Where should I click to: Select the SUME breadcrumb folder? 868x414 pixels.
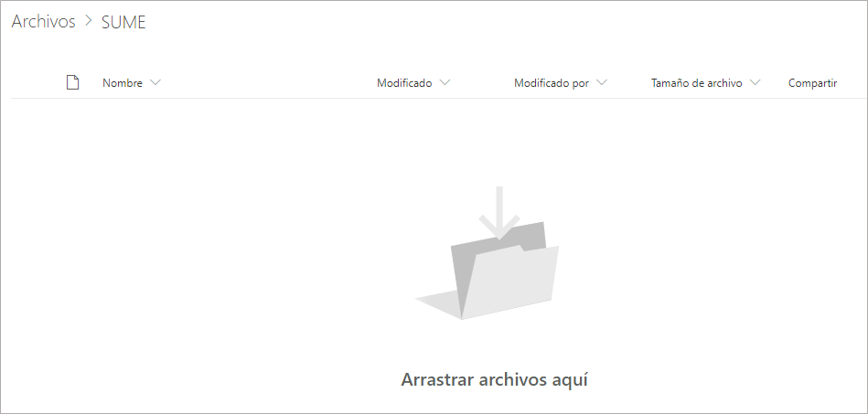[x=123, y=22]
